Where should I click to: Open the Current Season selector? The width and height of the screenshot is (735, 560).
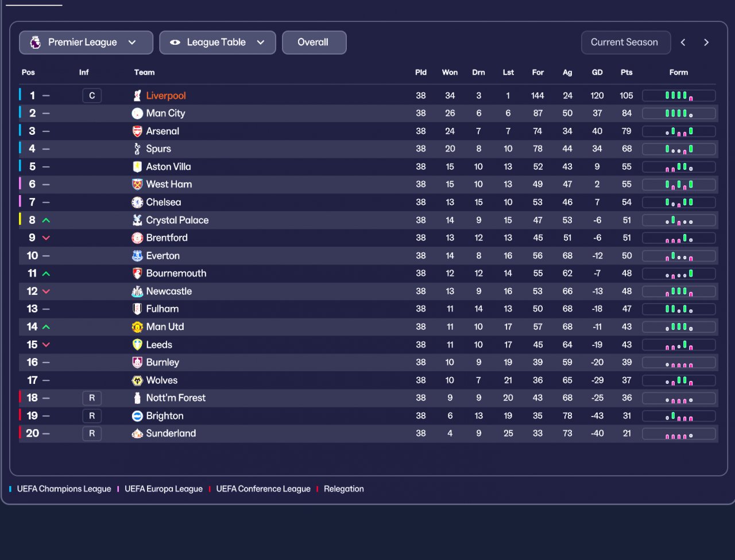click(624, 42)
